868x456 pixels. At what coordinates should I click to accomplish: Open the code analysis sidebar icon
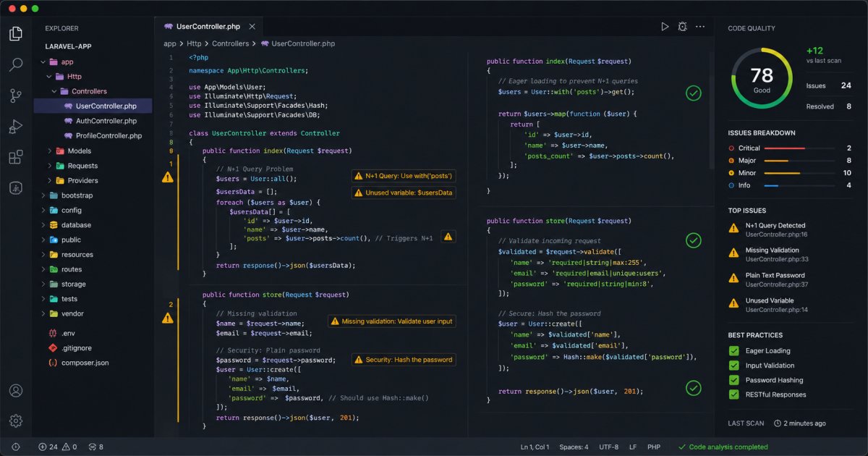pos(16,188)
